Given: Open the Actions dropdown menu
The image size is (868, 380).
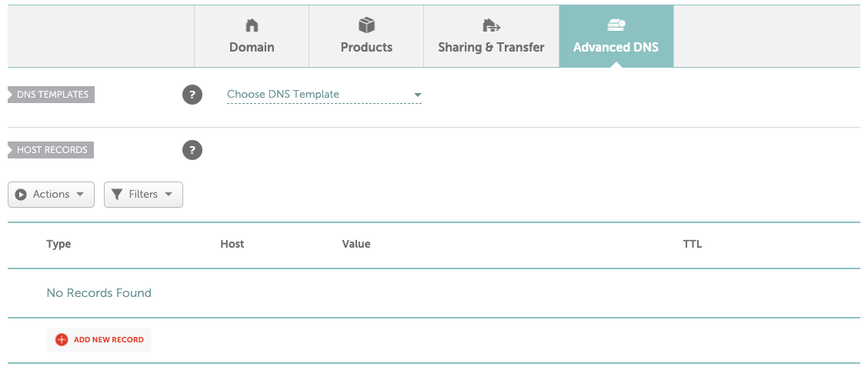Looking at the screenshot, I should 51,195.
